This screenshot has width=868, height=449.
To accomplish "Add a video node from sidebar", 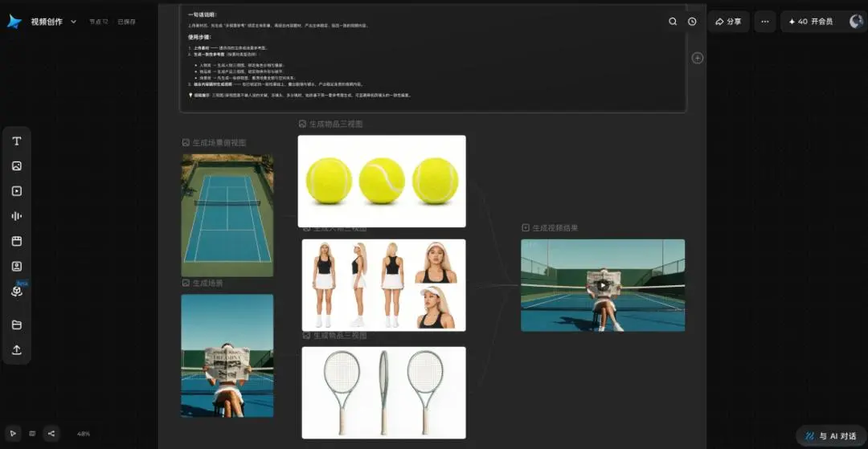I will (x=17, y=191).
